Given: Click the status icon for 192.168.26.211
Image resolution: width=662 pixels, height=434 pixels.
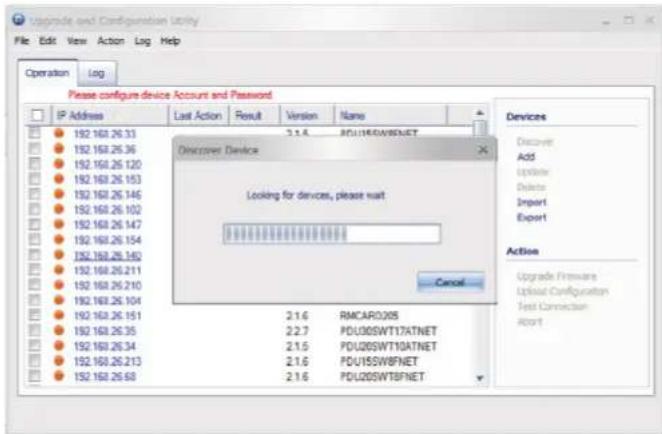Looking at the screenshot, I should [x=59, y=270].
